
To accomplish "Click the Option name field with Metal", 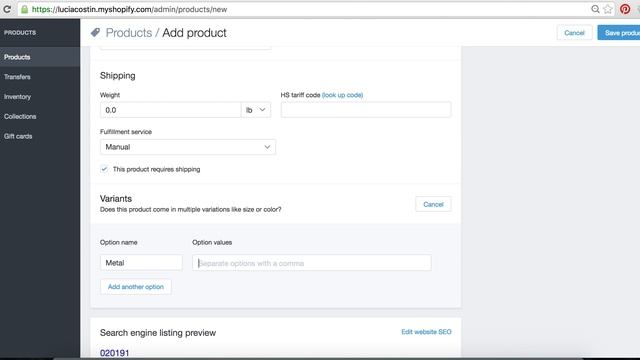I will click(x=141, y=262).
